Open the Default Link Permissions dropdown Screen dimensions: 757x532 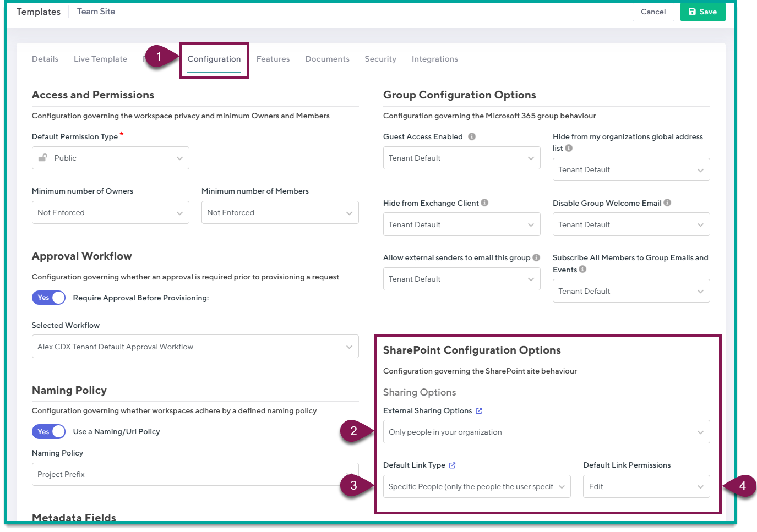tap(646, 486)
